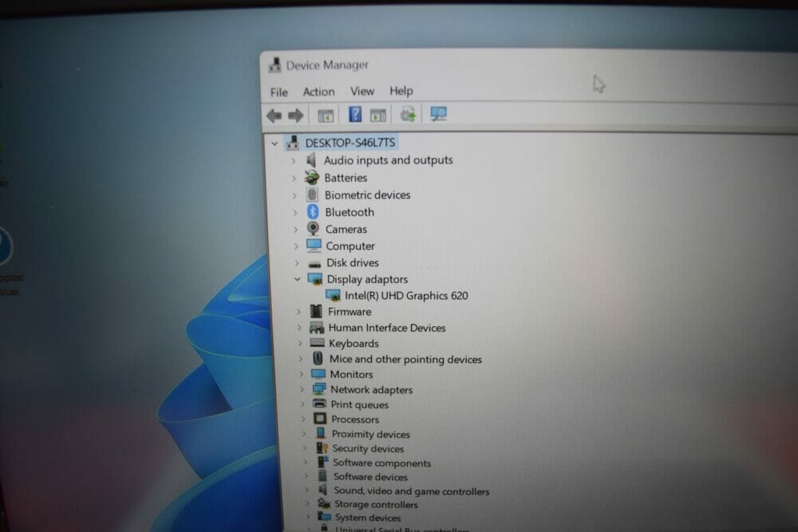Select Mice and other pointing devices
Screen dimensions: 798x532
pos(405,359)
